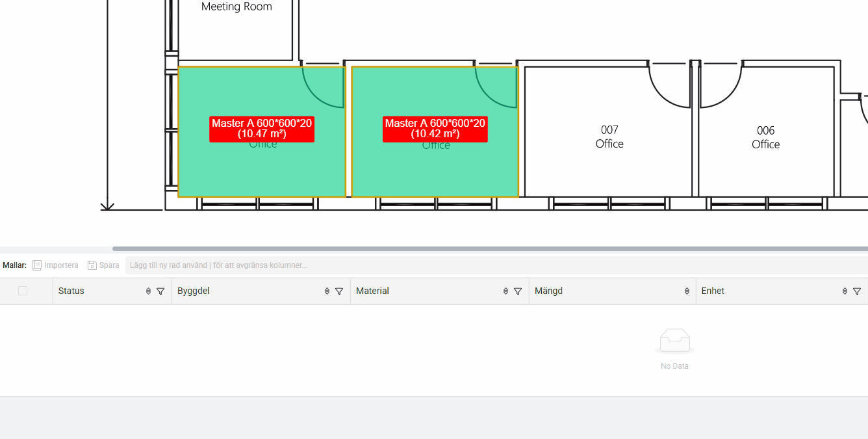The width and height of the screenshot is (868, 439).
Task: Sort the table by Enhet column
Action: click(845, 291)
